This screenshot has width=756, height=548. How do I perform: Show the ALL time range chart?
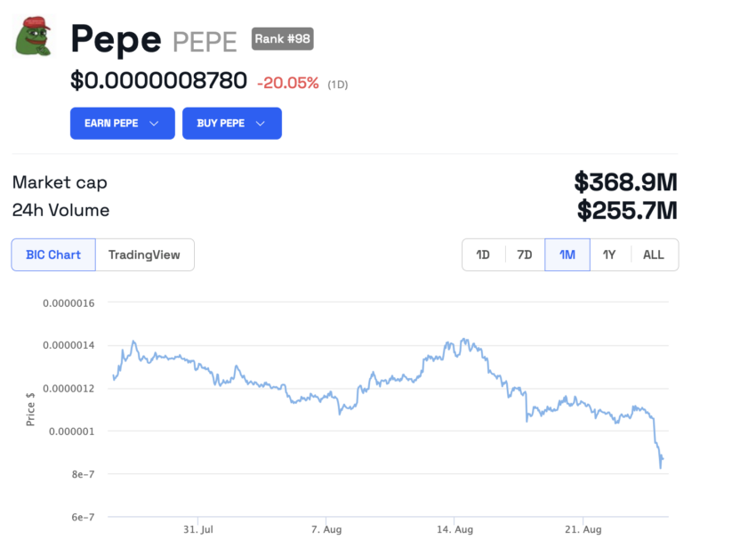pyautogui.click(x=654, y=255)
